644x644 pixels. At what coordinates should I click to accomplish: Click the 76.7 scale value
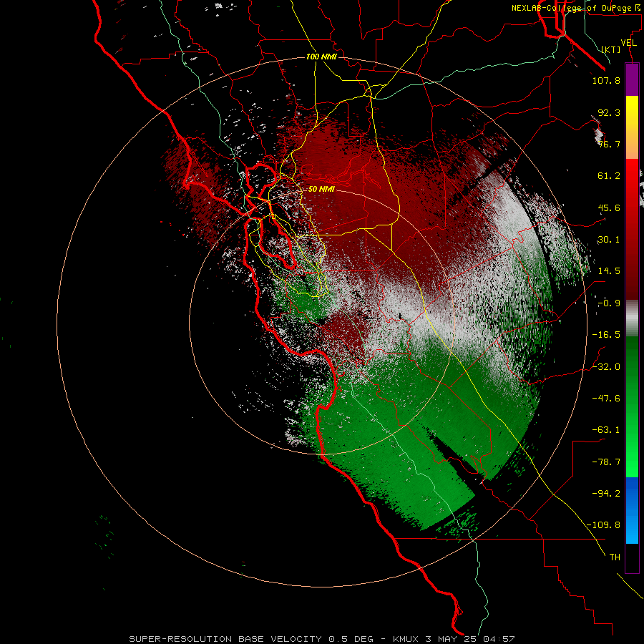[609, 144]
